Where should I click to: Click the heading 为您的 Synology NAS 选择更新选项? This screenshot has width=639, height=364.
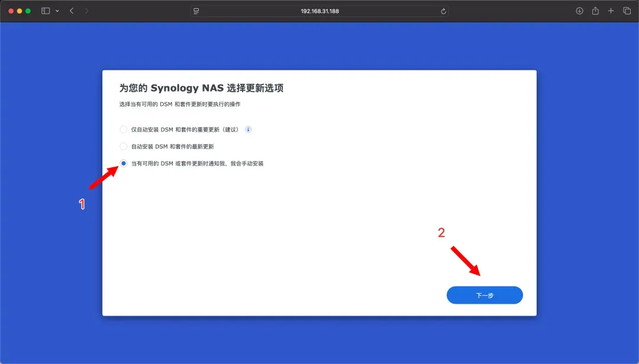point(201,88)
